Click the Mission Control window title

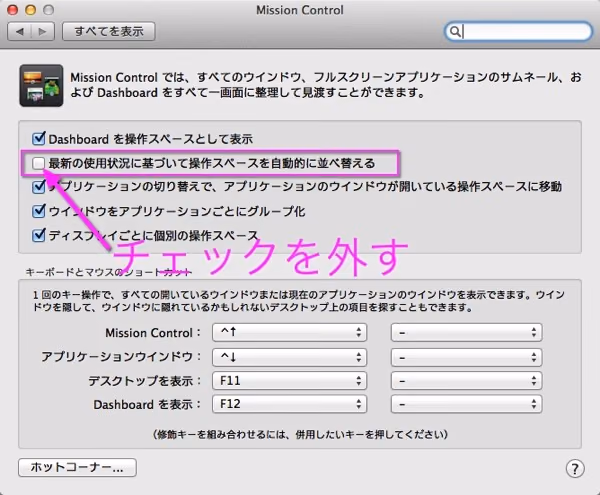300,10
